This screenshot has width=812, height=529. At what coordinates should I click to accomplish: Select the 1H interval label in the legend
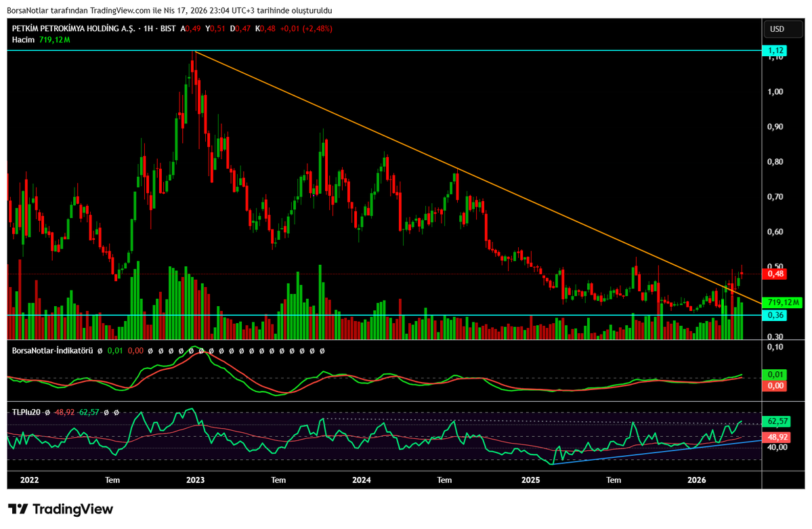148,29
